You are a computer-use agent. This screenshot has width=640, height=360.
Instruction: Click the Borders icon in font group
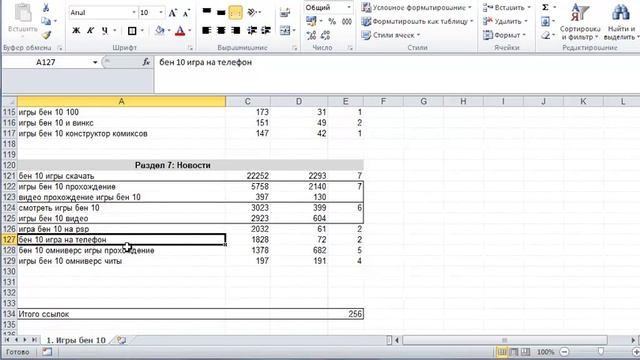[x=132, y=31]
